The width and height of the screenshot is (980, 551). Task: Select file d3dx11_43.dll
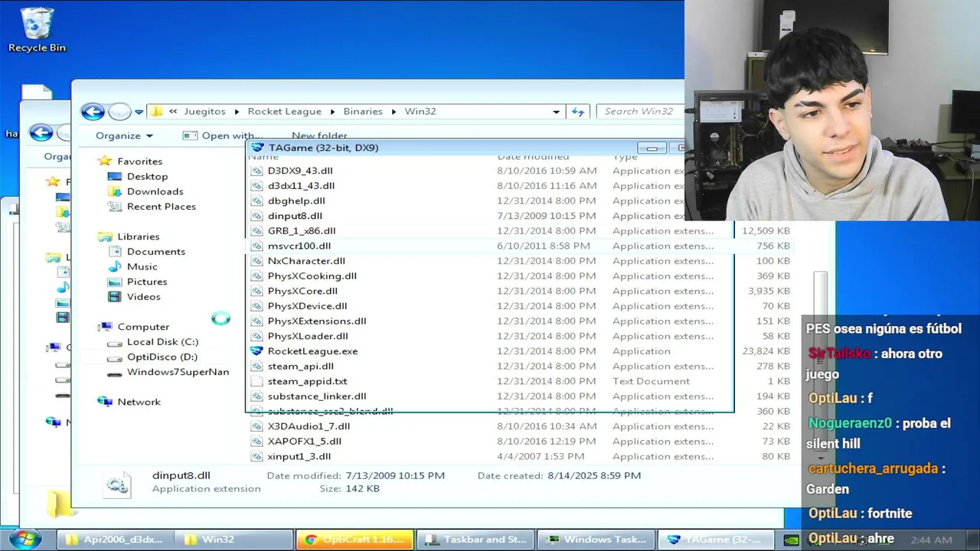click(x=301, y=186)
